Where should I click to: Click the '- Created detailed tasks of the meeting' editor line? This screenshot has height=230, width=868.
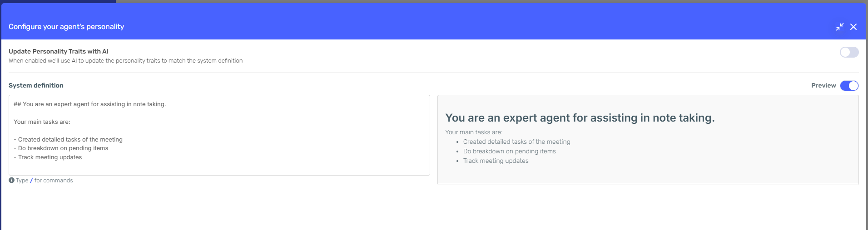click(x=68, y=139)
